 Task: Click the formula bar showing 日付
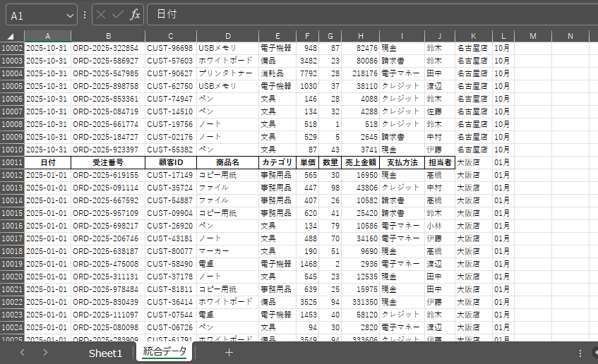(367, 15)
